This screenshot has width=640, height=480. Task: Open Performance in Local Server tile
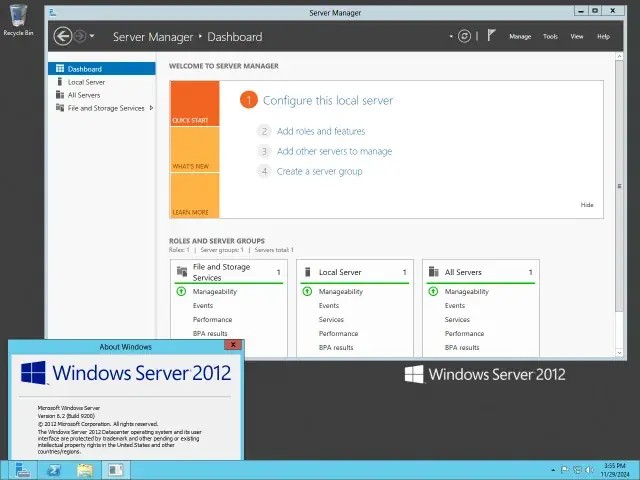pos(338,333)
